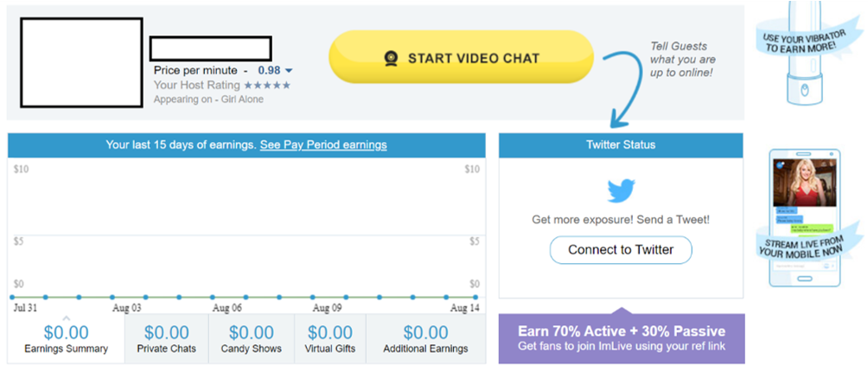868x366 pixels.
Task: Click the blue Twitter bird icon
Action: pyautogui.click(x=621, y=190)
